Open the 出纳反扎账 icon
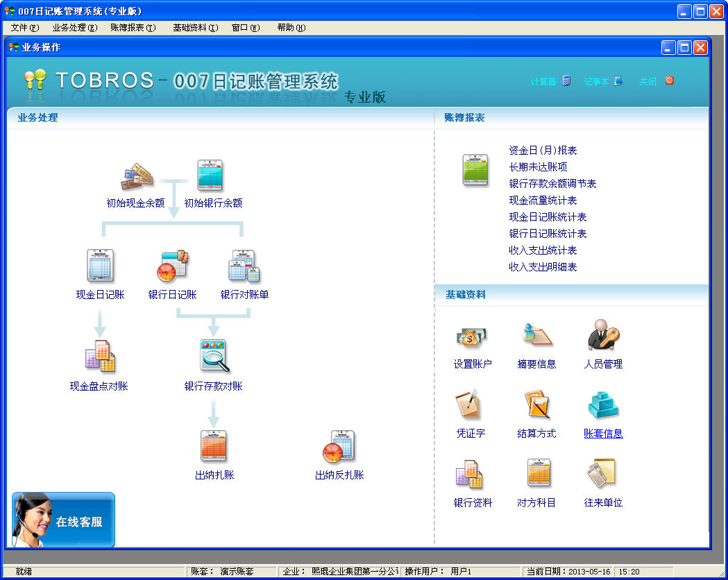The height and width of the screenshot is (580, 728). click(x=339, y=446)
